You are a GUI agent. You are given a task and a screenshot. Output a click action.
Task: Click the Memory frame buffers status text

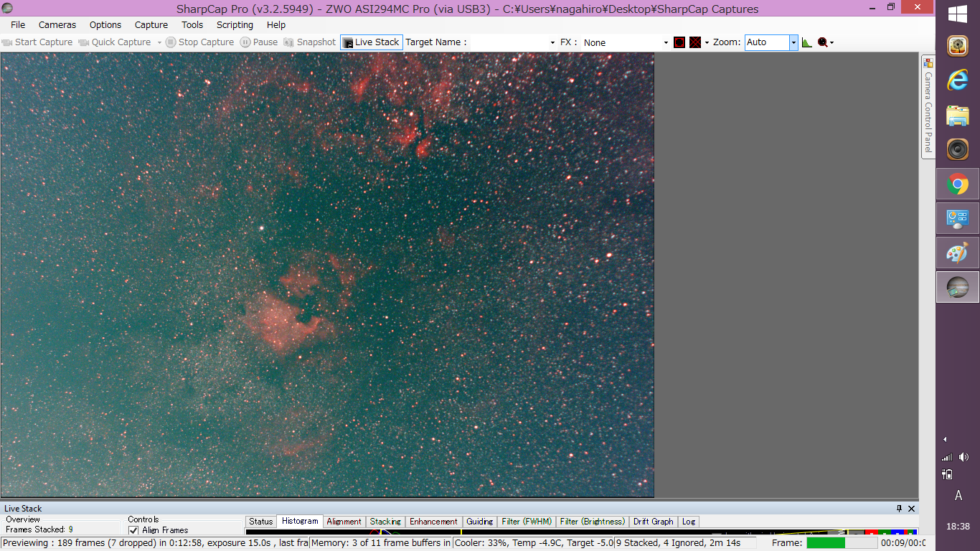pos(381,543)
